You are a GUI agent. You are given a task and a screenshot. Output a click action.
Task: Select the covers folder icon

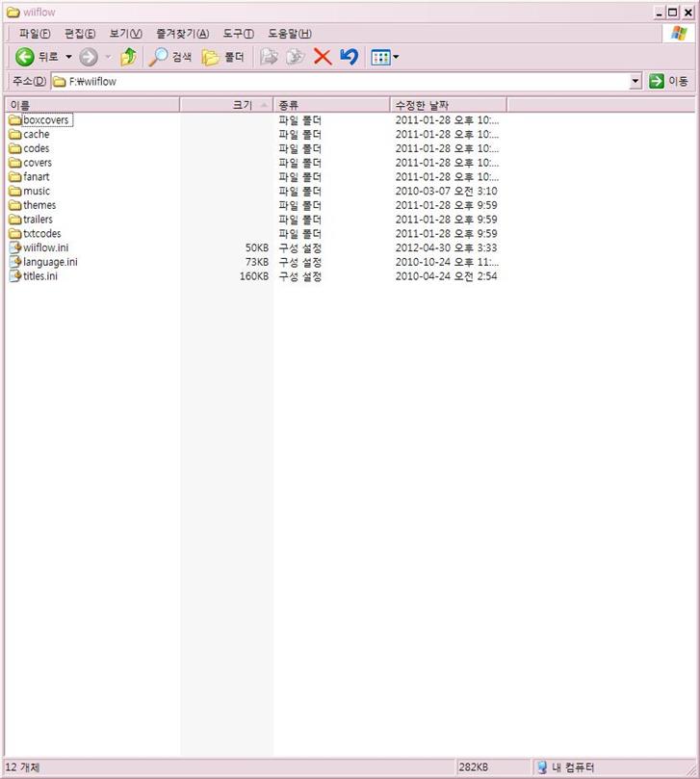point(14,163)
